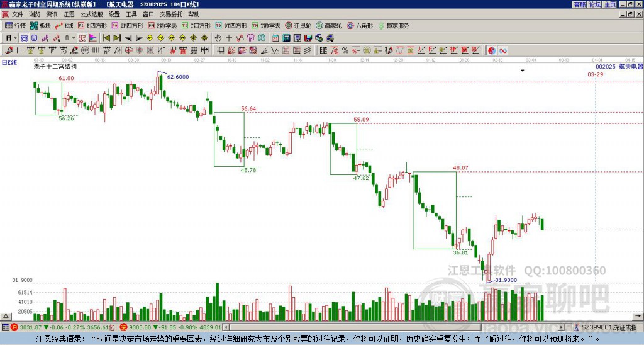Select the crosshair cursor tool

229,38
